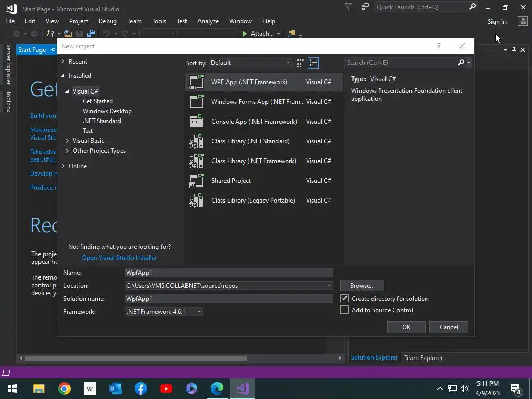
Task: Open the New Project dialog help icon
Action: click(438, 46)
